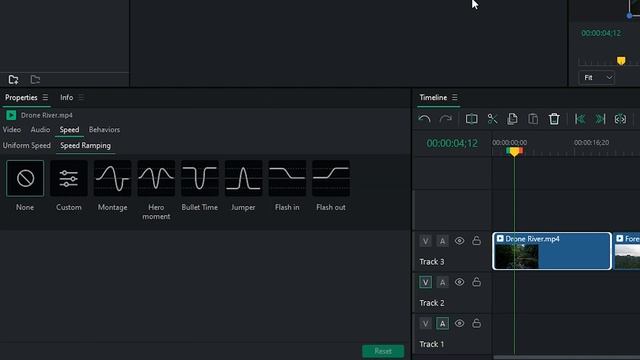
Task: Select the Speed Ramping sub-tab
Action: tap(85, 146)
